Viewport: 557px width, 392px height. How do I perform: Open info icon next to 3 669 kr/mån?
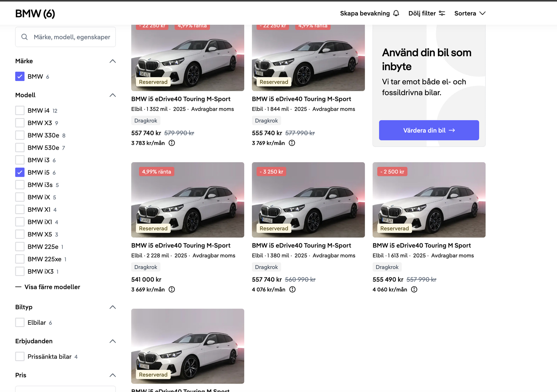click(172, 290)
